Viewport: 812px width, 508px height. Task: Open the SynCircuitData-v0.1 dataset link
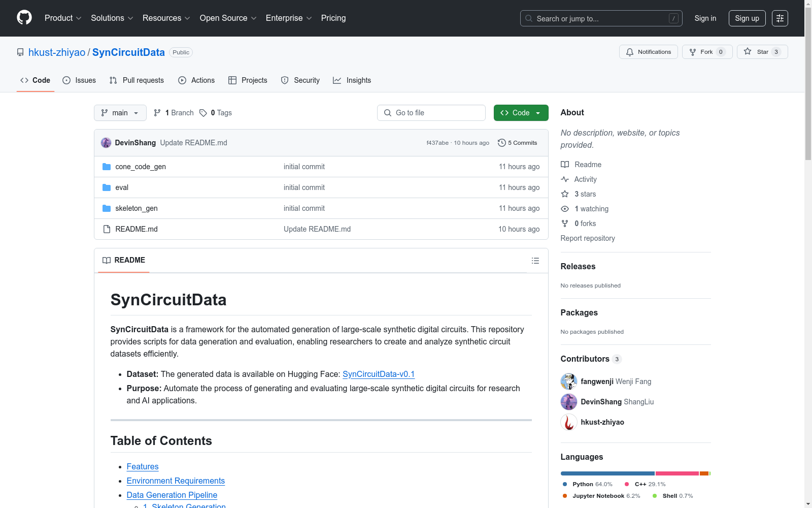[379, 374]
